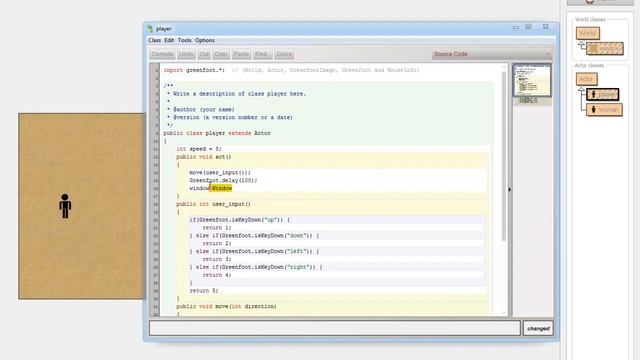The width and height of the screenshot is (640, 360).
Task: Click the isKeyDown("up") if statement
Action: tap(240, 220)
